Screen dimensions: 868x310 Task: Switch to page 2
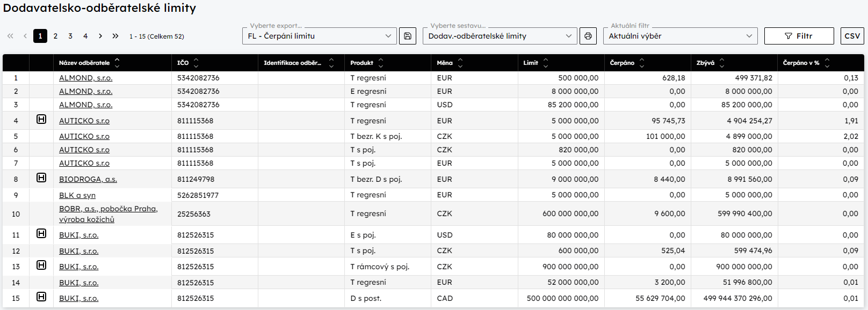pyautogui.click(x=55, y=36)
